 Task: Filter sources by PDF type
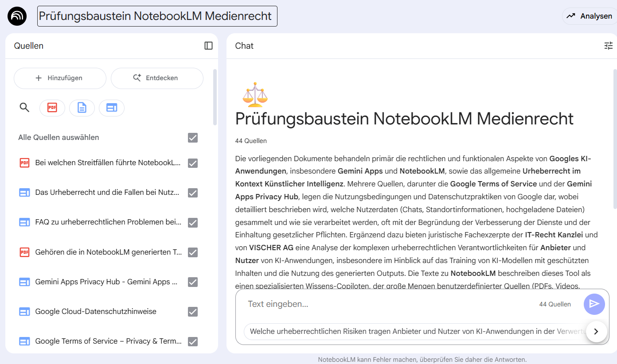[52, 108]
